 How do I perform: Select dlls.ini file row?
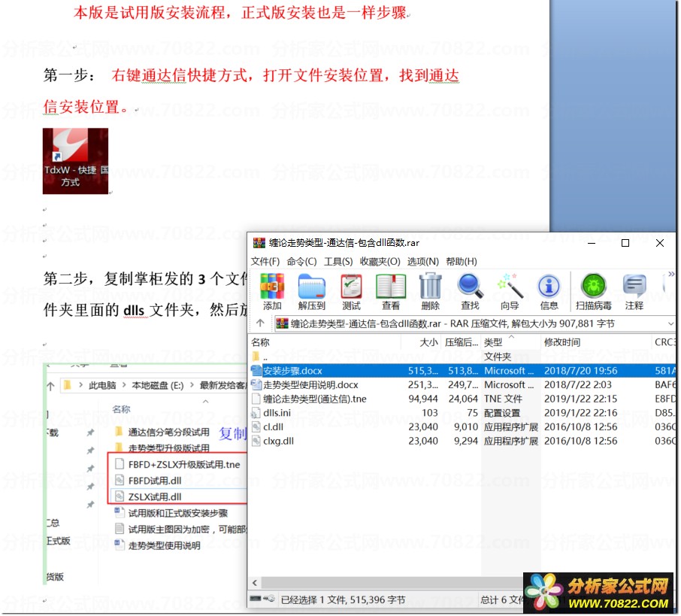462,413
